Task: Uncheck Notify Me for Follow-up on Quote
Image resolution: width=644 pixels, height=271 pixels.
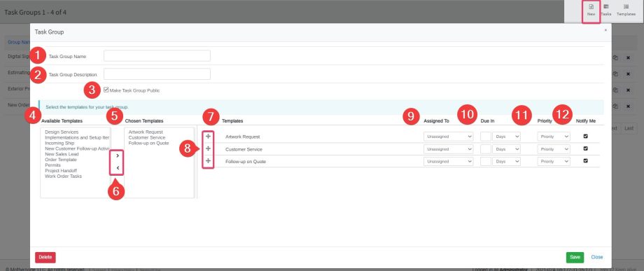Action: 586,161
